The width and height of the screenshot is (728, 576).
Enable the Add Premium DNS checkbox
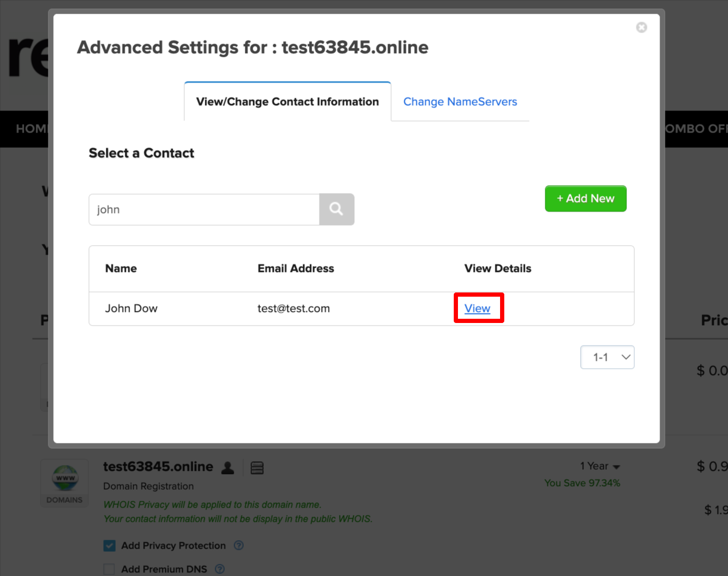[109, 569]
